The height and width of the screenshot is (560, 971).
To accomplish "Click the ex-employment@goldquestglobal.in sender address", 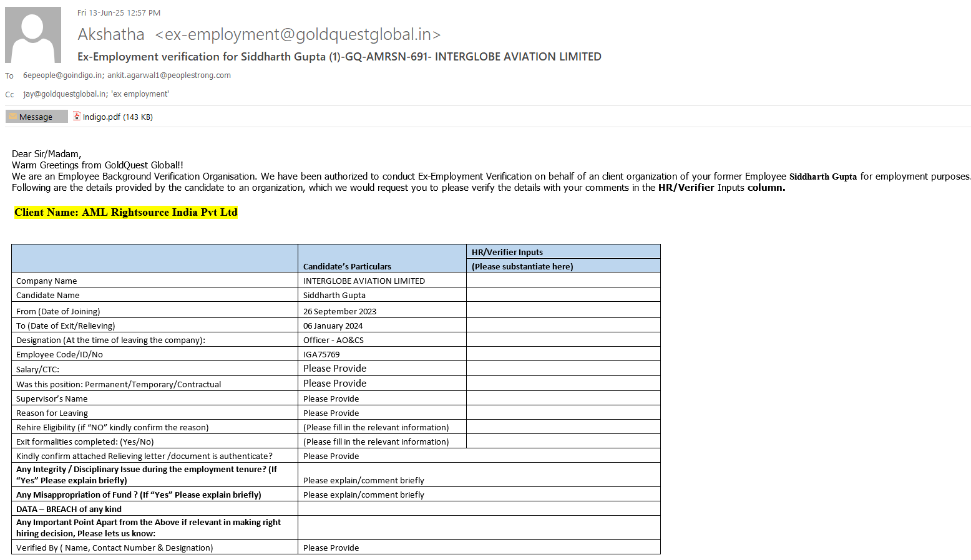I will [298, 34].
